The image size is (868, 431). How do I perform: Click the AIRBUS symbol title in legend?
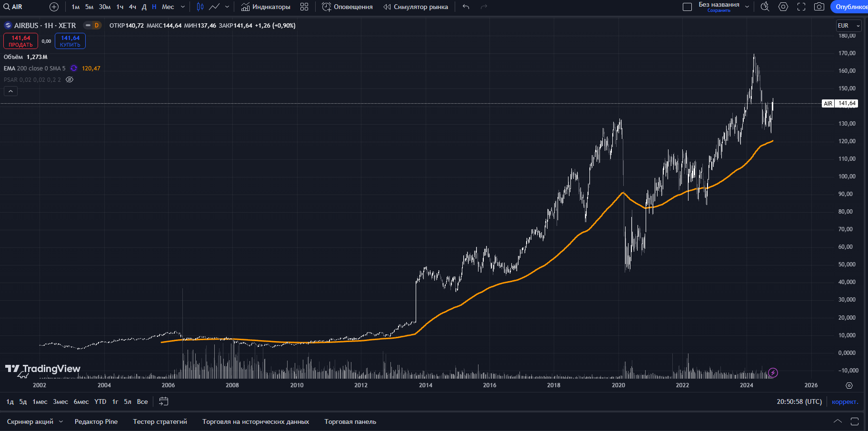(x=45, y=26)
